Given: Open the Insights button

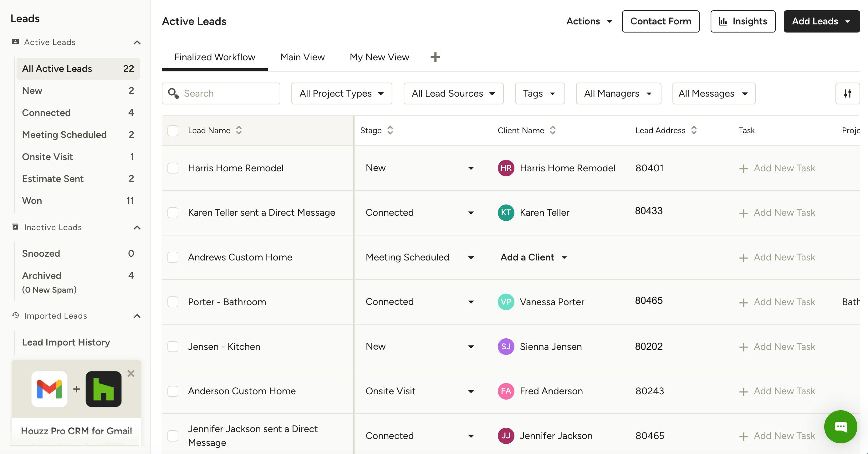Looking at the screenshot, I should 742,21.
